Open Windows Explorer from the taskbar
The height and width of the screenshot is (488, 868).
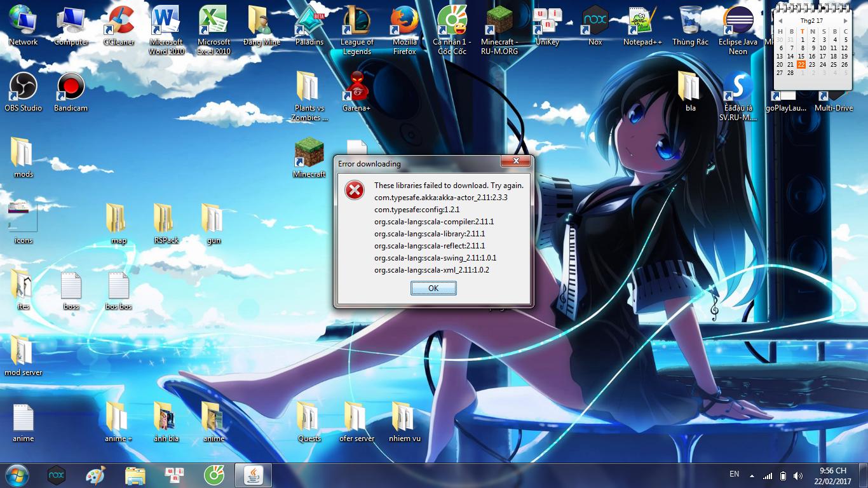pyautogui.click(x=135, y=475)
